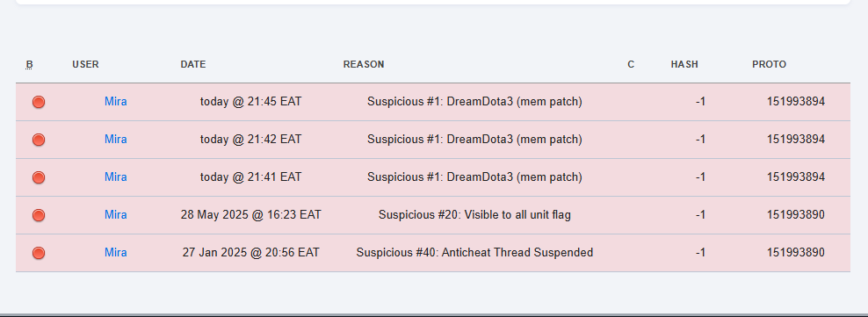Click the HASH column header
This screenshot has height=317, width=868.
coord(684,65)
